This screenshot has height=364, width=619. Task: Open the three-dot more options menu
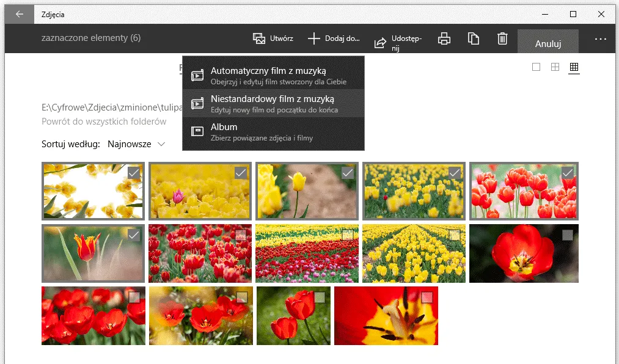point(600,39)
